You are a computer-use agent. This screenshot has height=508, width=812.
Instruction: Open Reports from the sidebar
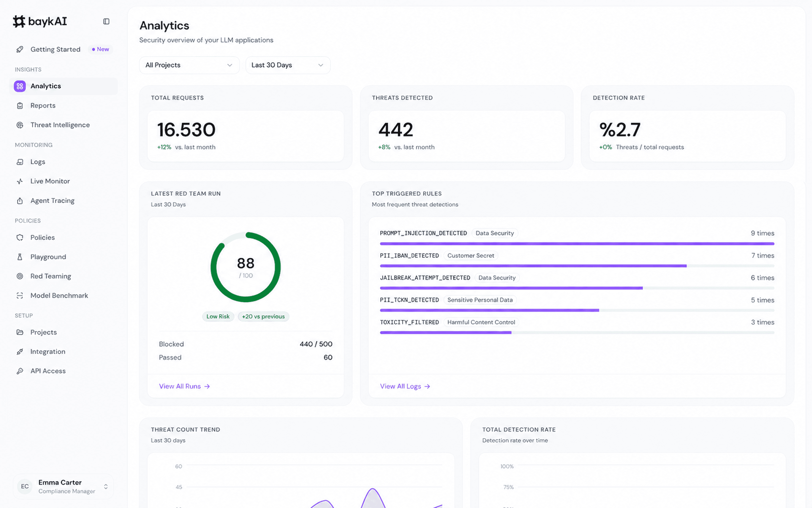(x=63, y=105)
